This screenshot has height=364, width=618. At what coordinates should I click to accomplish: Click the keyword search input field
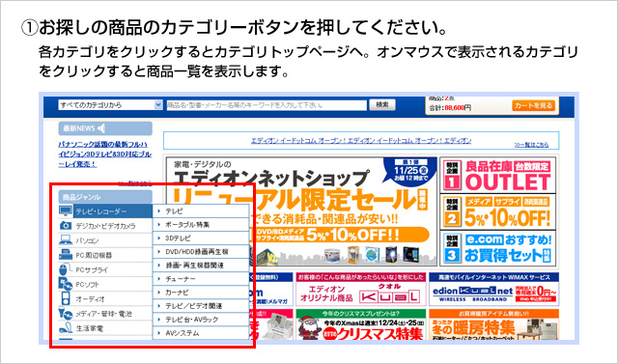267,105
